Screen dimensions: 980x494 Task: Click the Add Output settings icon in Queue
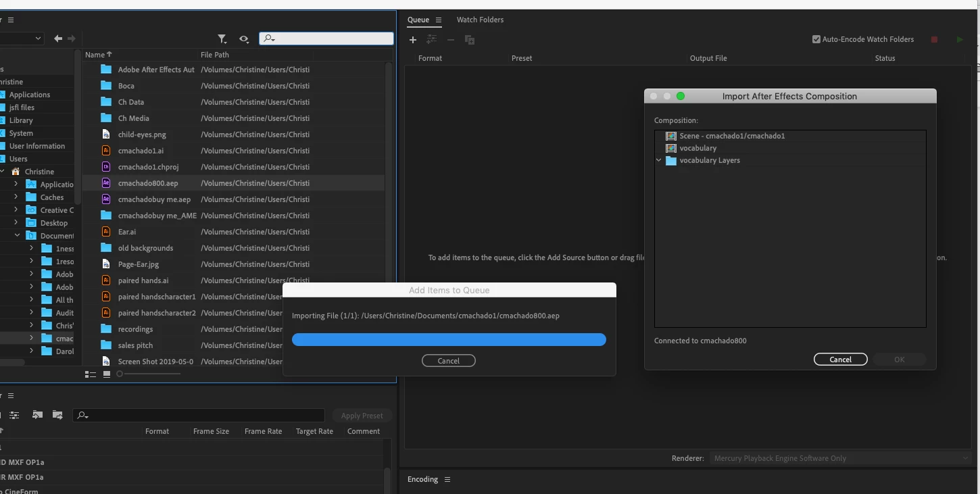pyautogui.click(x=432, y=40)
